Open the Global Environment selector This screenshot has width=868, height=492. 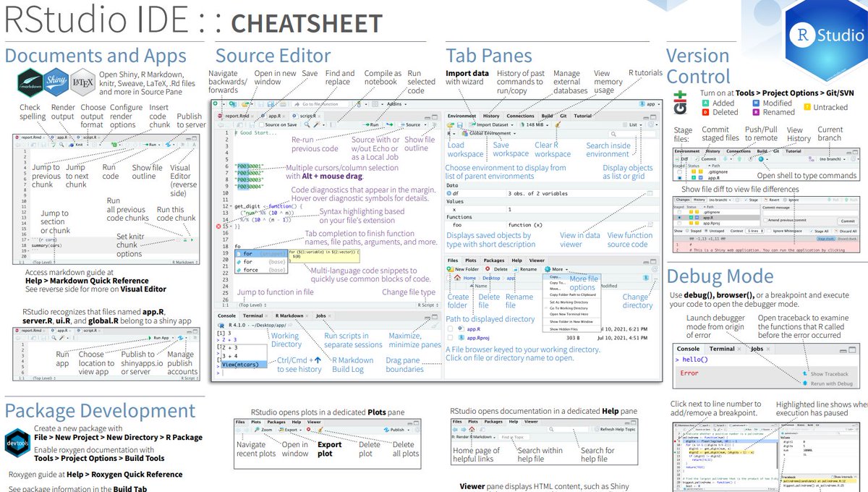pyautogui.click(x=488, y=133)
